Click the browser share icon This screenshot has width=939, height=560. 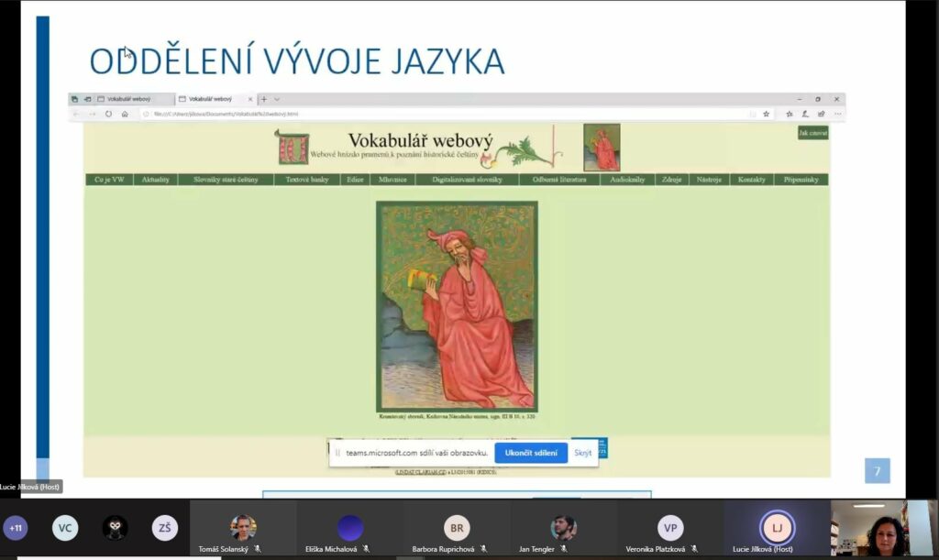pyautogui.click(x=821, y=114)
